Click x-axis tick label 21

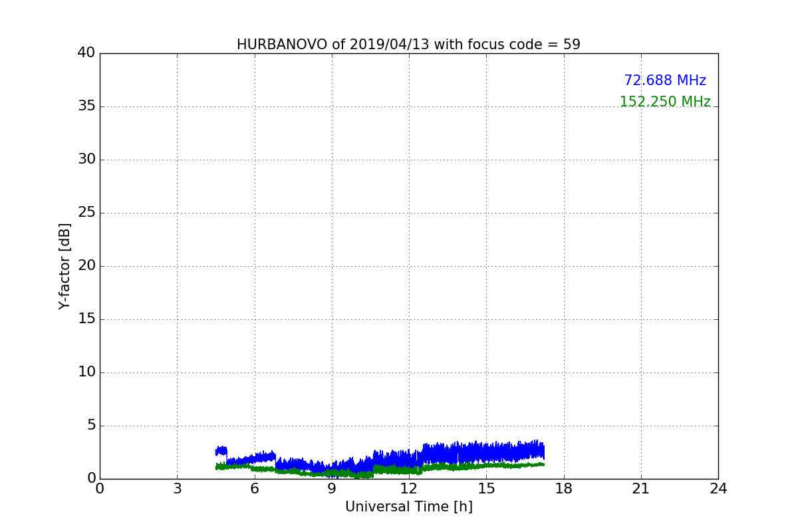click(x=641, y=488)
